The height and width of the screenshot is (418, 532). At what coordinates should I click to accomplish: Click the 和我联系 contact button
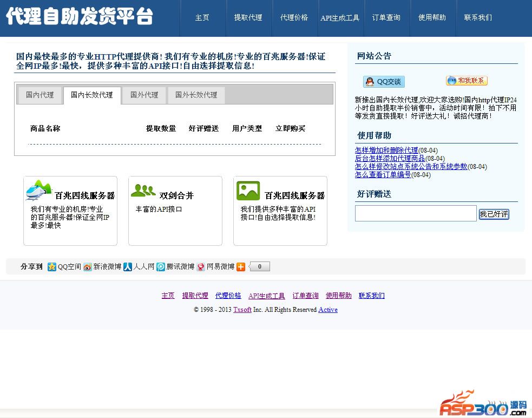pos(467,81)
